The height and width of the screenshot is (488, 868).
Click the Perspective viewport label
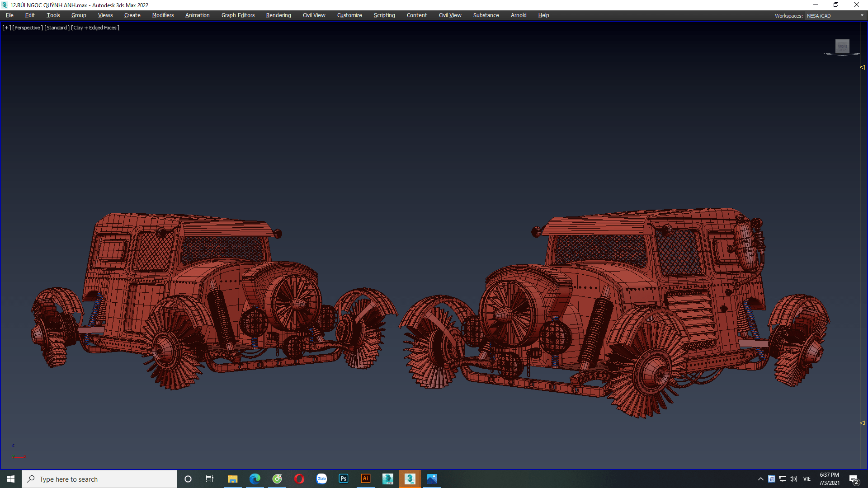27,28
